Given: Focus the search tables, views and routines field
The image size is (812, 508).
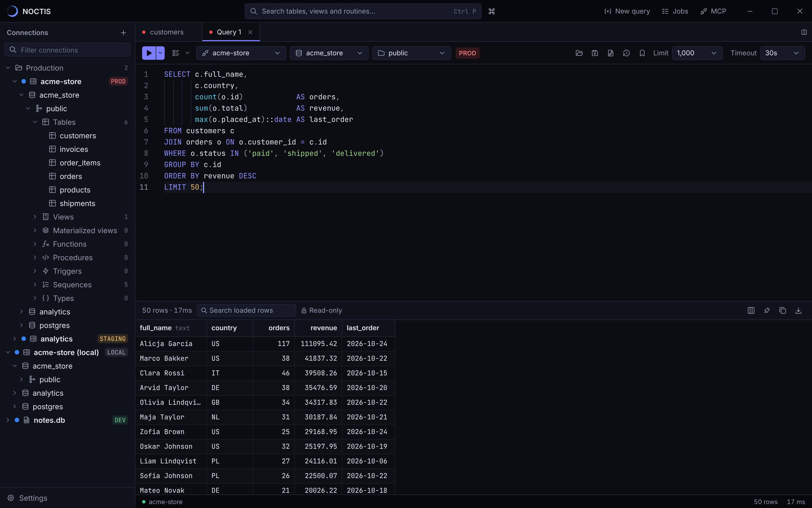Looking at the screenshot, I should click(363, 11).
